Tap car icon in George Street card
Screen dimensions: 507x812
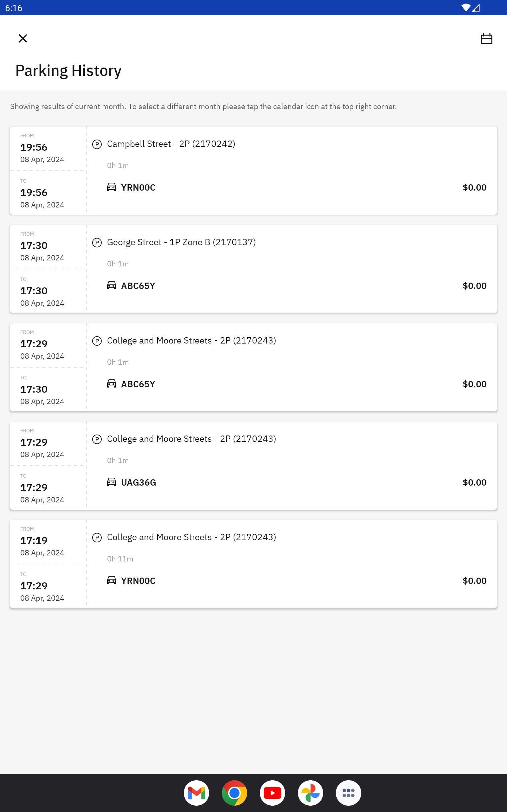click(112, 285)
